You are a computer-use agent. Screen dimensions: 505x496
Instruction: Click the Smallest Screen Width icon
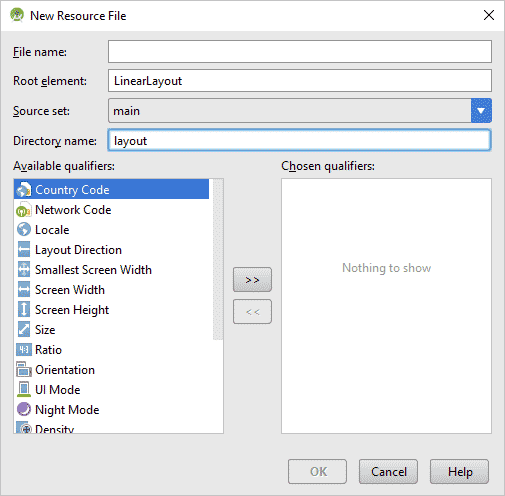click(24, 270)
